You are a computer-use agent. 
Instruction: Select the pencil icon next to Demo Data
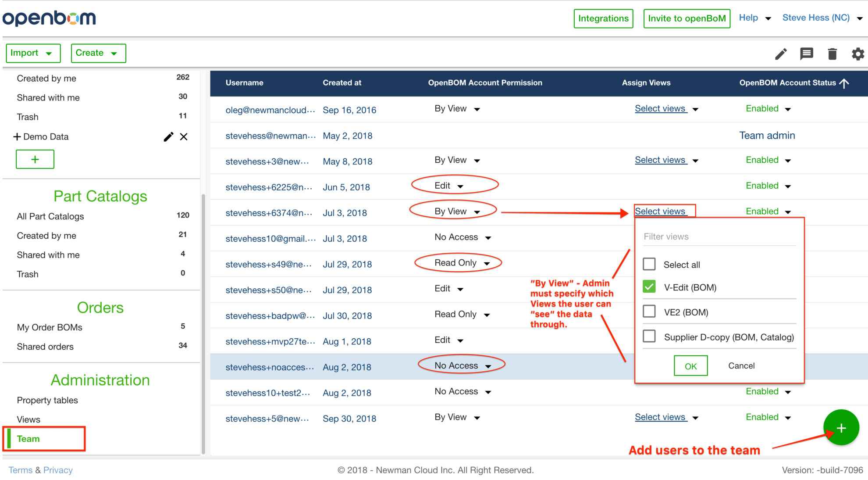click(168, 136)
